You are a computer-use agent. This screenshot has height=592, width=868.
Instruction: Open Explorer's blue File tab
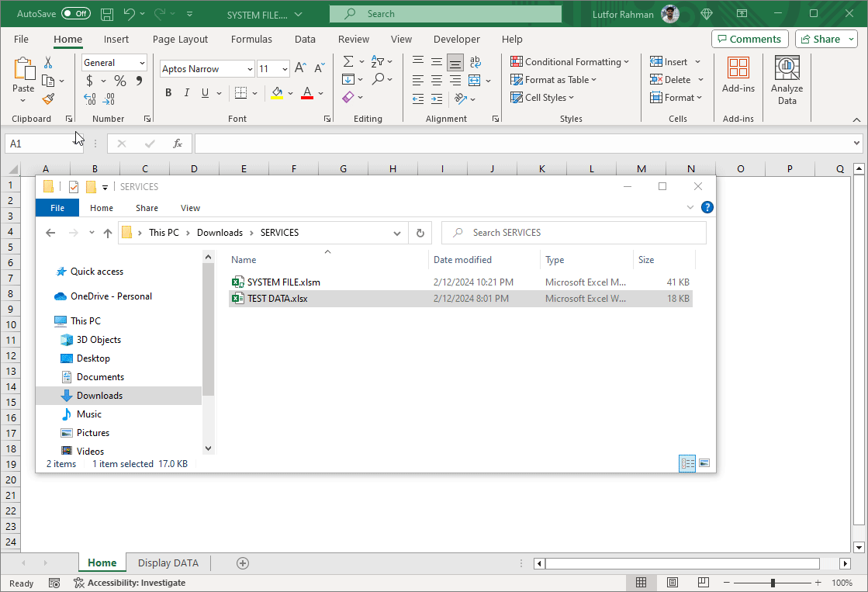point(57,208)
